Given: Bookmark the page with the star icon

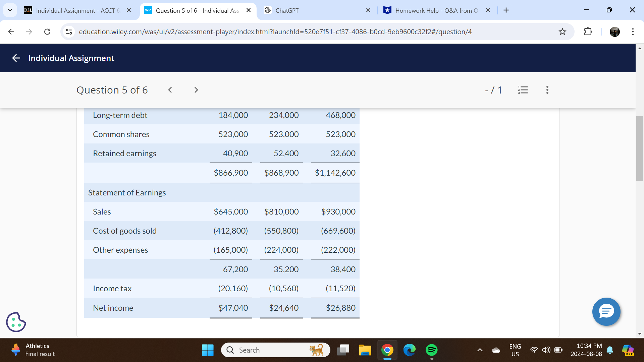Looking at the screenshot, I should [562, 32].
